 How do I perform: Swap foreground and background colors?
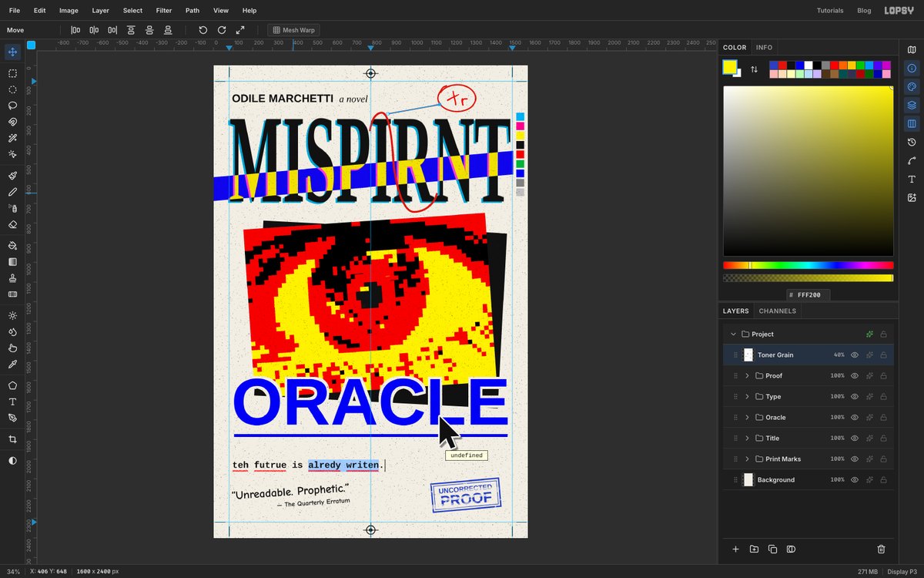(754, 69)
